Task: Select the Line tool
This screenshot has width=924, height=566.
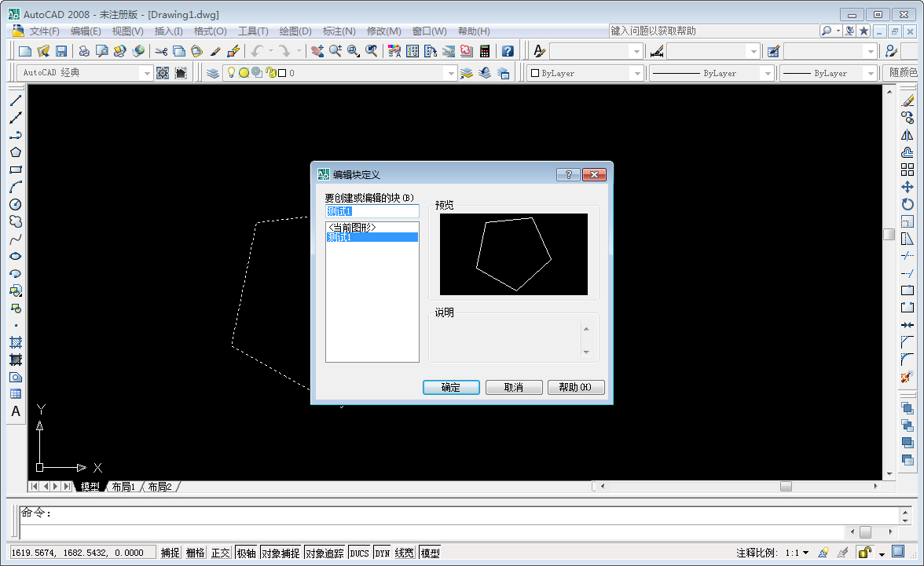Action: click(x=16, y=100)
